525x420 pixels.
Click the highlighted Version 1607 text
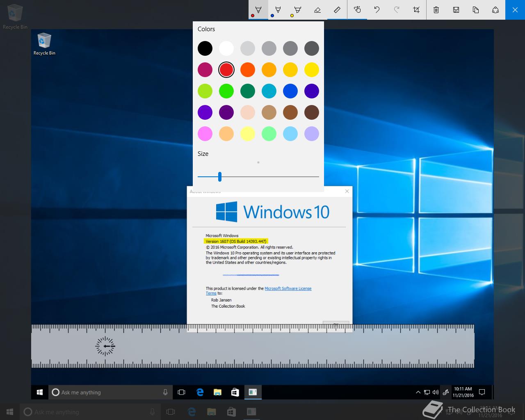coord(236,241)
